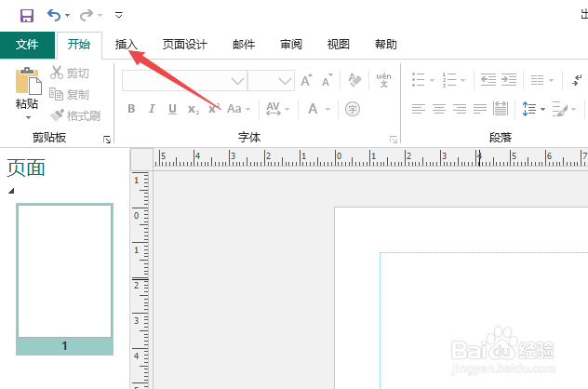Open the columns dropdown

click(541, 80)
